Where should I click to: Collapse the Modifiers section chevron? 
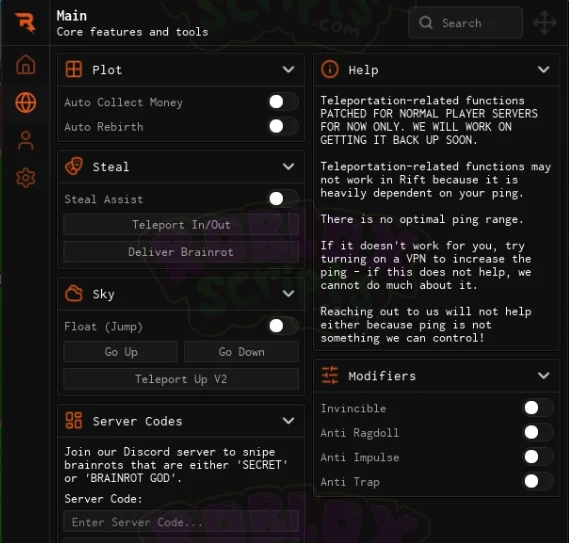point(544,375)
